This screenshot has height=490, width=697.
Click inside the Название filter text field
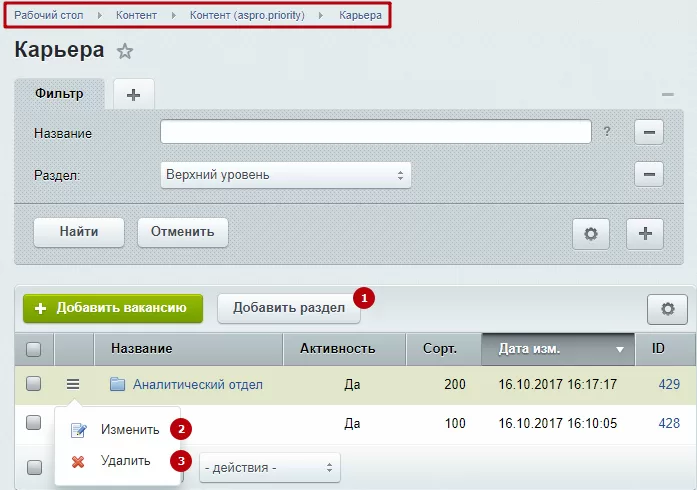coord(376,132)
